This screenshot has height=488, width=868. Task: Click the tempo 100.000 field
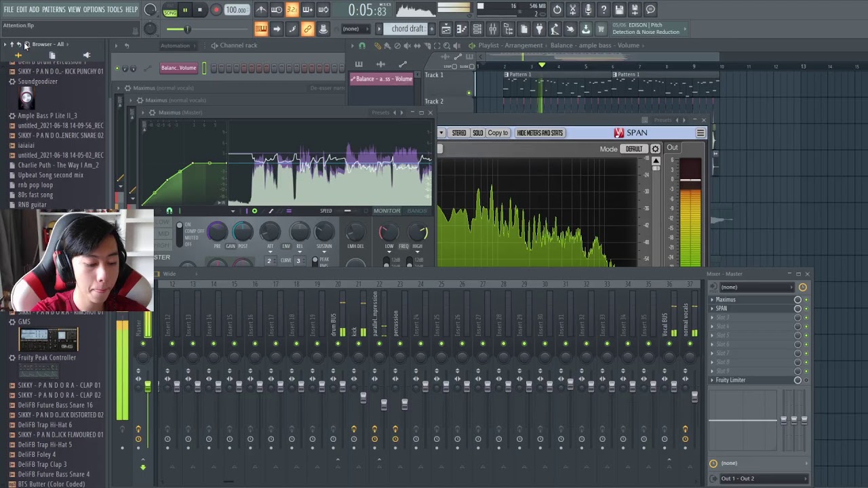click(x=236, y=10)
